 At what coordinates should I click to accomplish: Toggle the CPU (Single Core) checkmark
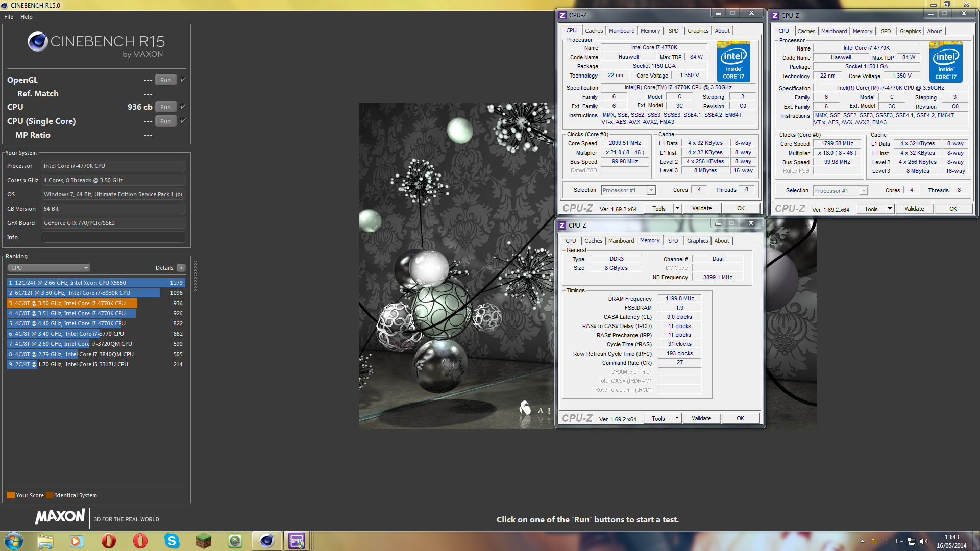tap(183, 120)
